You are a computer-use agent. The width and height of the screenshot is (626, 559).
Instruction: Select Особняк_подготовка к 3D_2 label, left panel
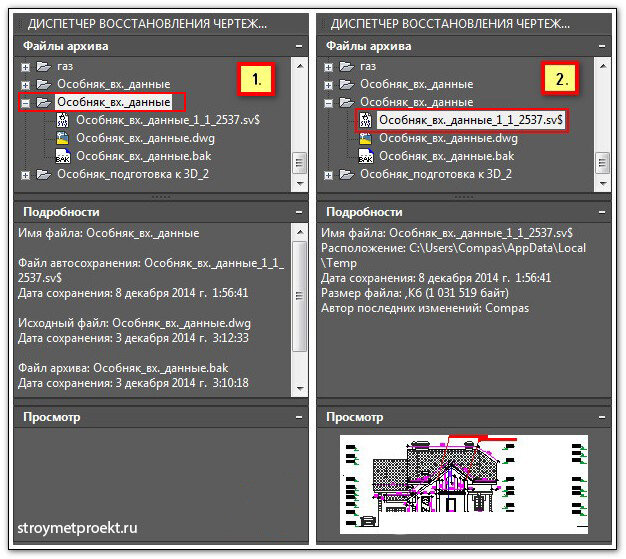(133, 174)
